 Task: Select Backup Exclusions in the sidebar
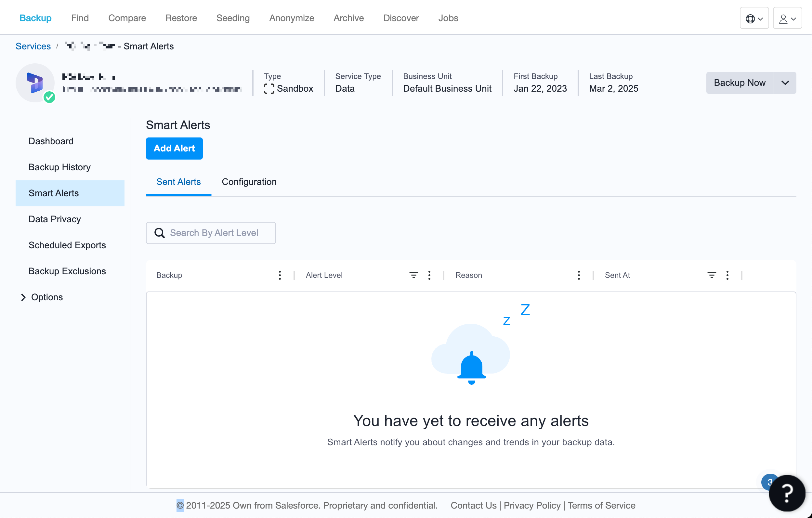coord(70,271)
